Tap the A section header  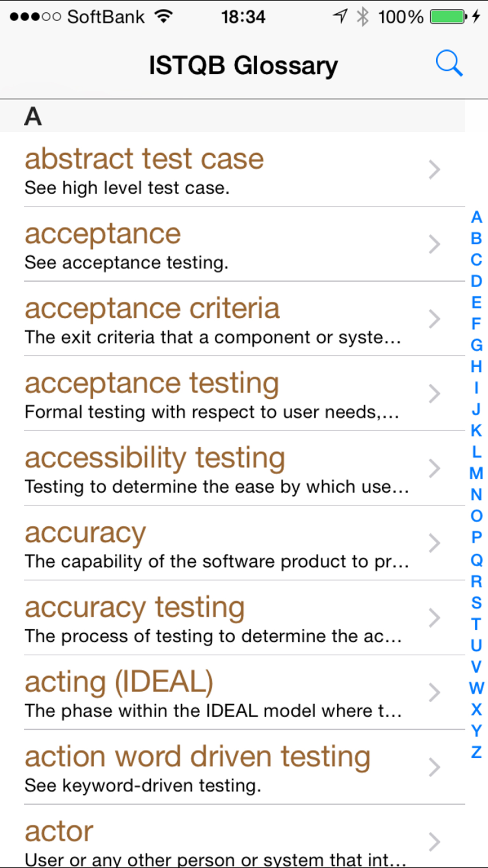[232, 116]
